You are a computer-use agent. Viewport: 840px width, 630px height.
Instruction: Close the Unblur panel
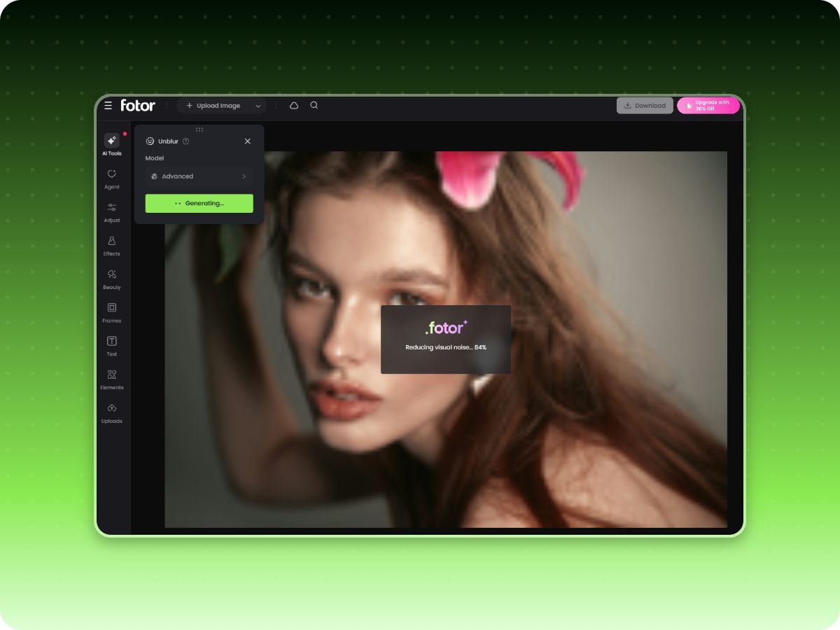[247, 141]
